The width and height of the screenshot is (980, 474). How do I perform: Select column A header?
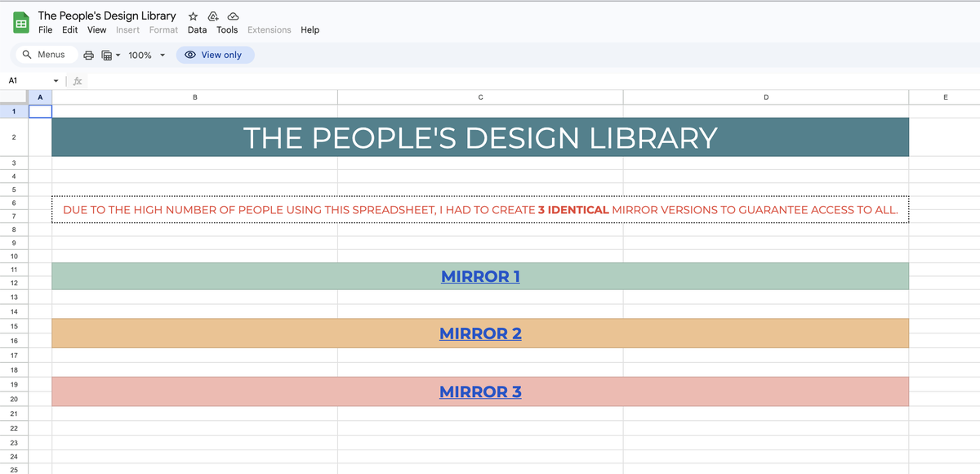pyautogui.click(x=40, y=97)
